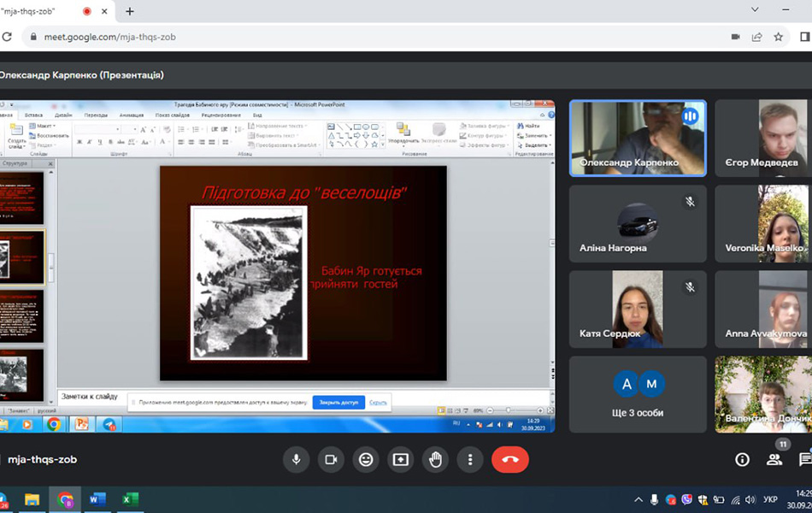Open the meeting details info icon
The image size is (812, 513).
(742, 460)
